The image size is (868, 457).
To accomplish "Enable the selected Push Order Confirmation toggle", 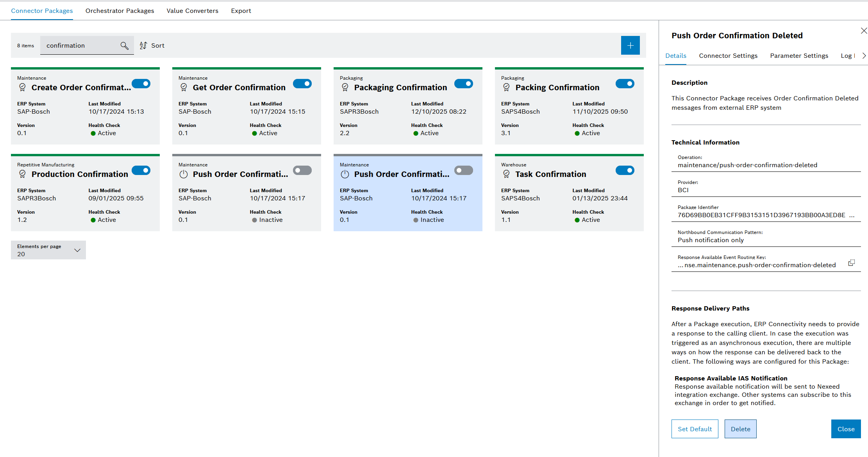I will [x=463, y=170].
